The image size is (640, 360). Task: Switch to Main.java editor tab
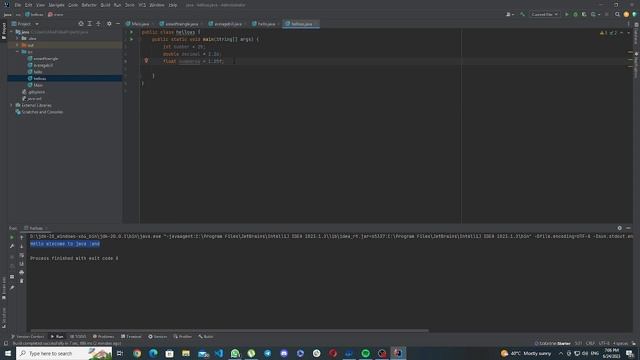pyautogui.click(x=138, y=24)
